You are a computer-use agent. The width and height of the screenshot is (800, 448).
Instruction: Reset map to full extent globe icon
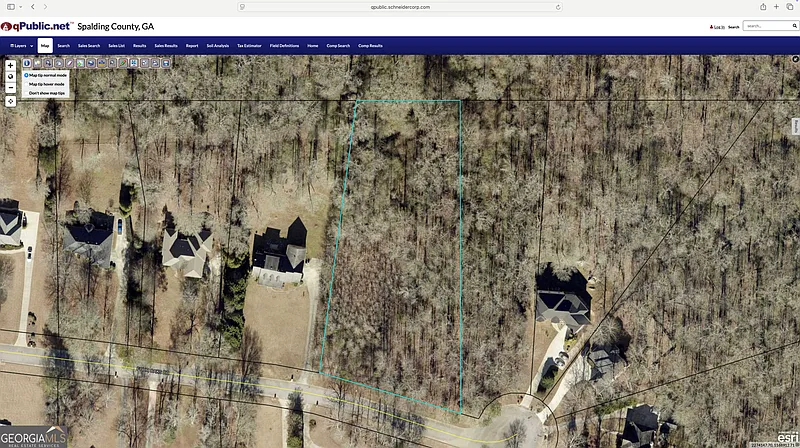click(10, 76)
